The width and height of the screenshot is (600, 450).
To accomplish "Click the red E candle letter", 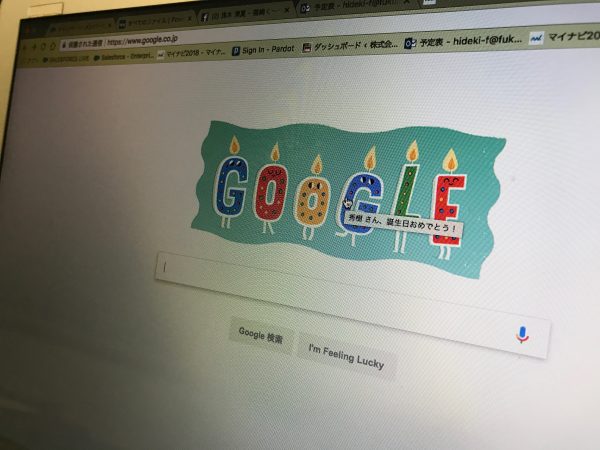I will (448, 209).
